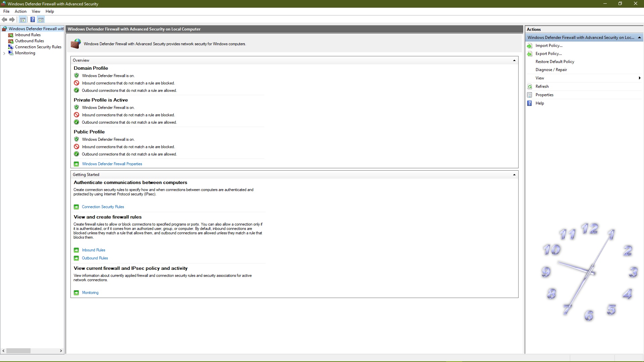This screenshot has width=644, height=362.
Task: Open Windows Defender Firewall Properties link
Action: click(112, 164)
